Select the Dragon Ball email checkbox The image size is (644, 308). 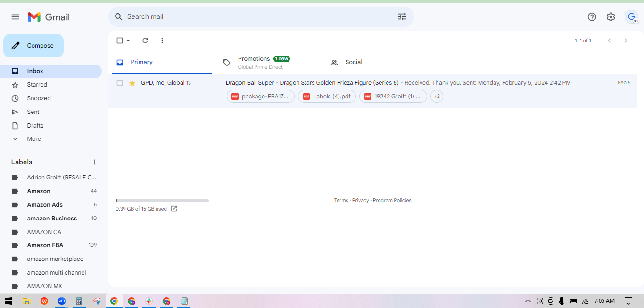[x=120, y=83]
